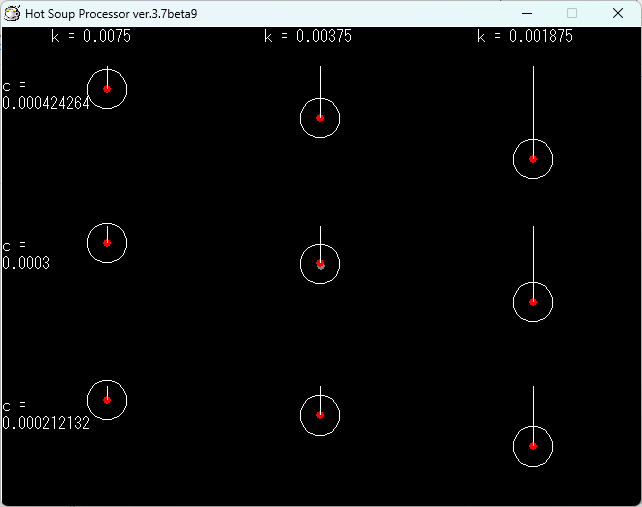Viewport: 642px width, 507px height.
Task: Click the 'c = 0.000424264' row label
Action: 46,95
